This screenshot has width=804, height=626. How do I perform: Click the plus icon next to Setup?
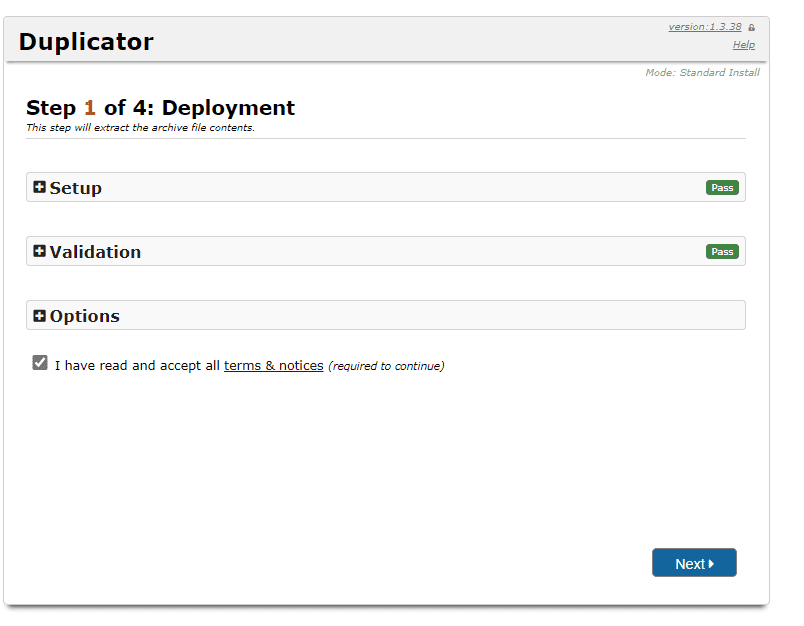tap(39, 186)
